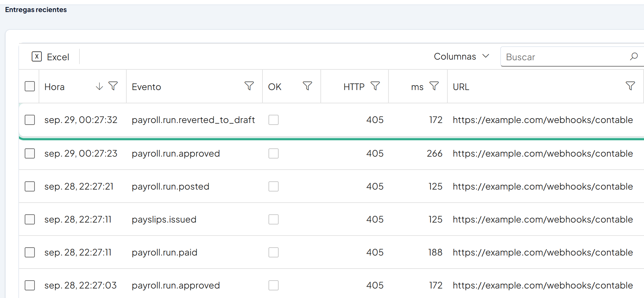This screenshot has width=644, height=298.
Task: Open the OK column filter
Action: (x=307, y=86)
